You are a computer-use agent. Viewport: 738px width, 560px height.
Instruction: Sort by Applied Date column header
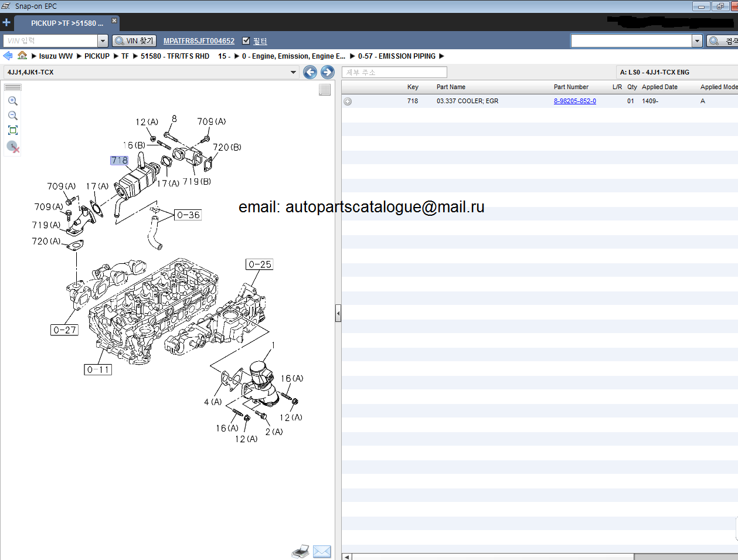[x=659, y=87]
